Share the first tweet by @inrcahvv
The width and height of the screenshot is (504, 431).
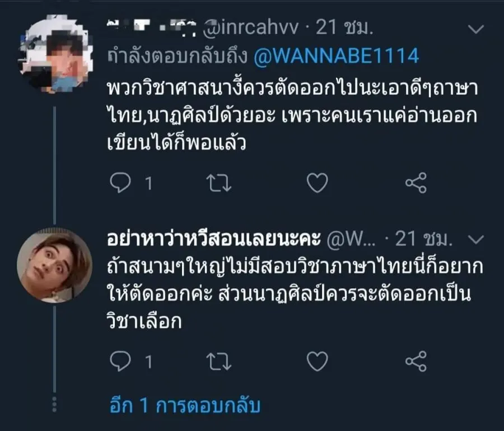point(416,183)
